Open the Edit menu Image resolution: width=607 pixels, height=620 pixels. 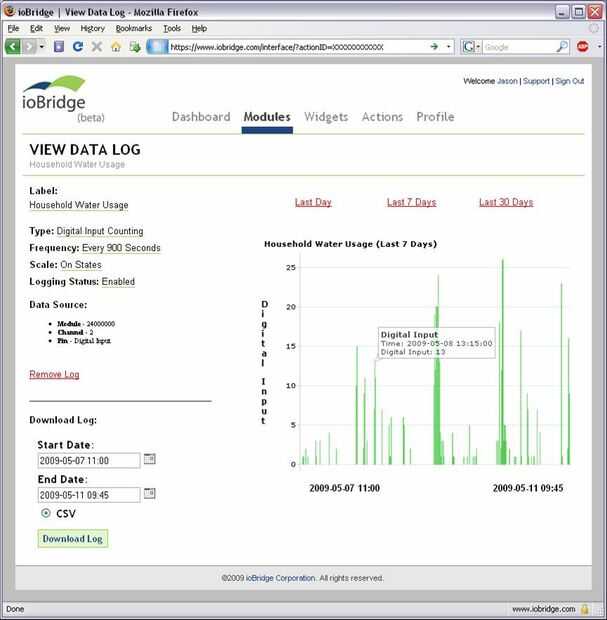[x=36, y=28]
